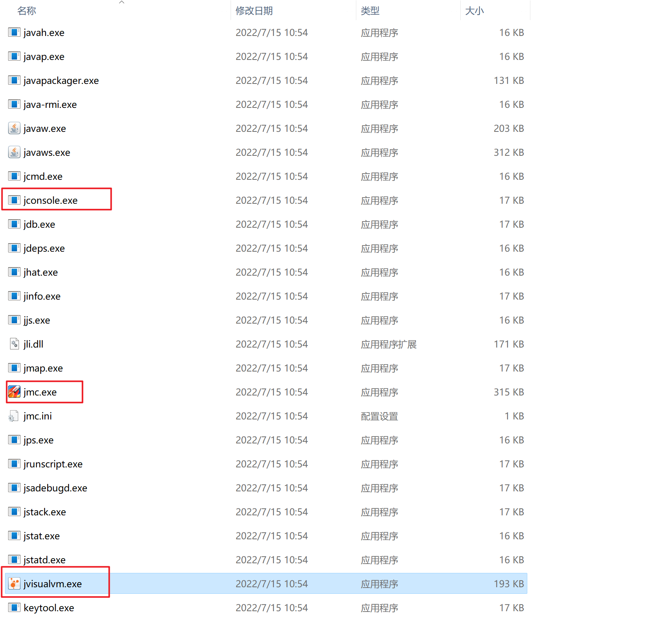Click the jcmd.exe file name
This screenshot has height=617, width=672.
(x=43, y=176)
